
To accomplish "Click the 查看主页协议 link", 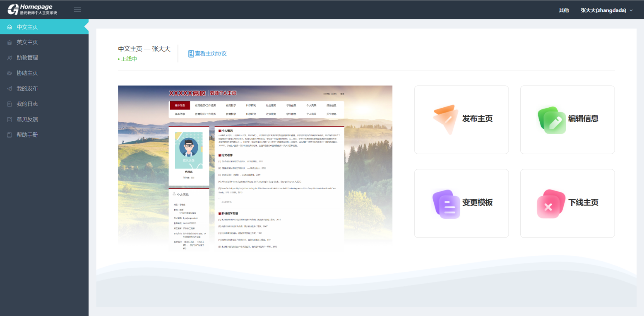I will [x=211, y=54].
